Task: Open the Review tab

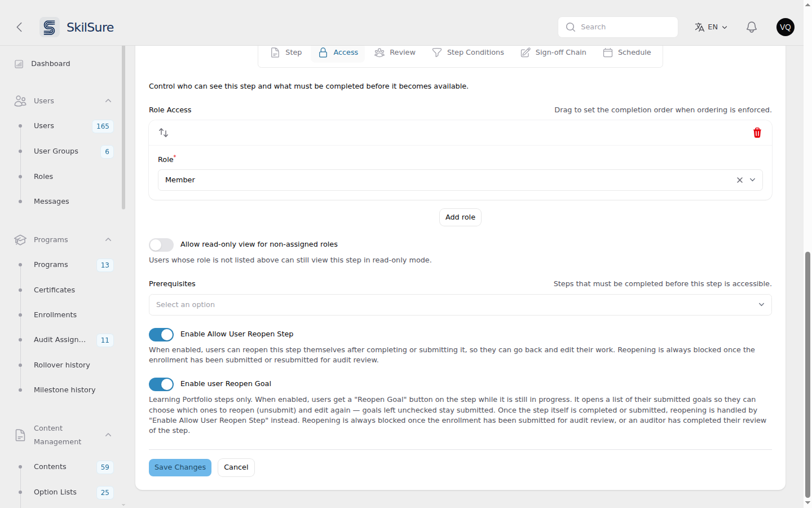Action: [395, 52]
